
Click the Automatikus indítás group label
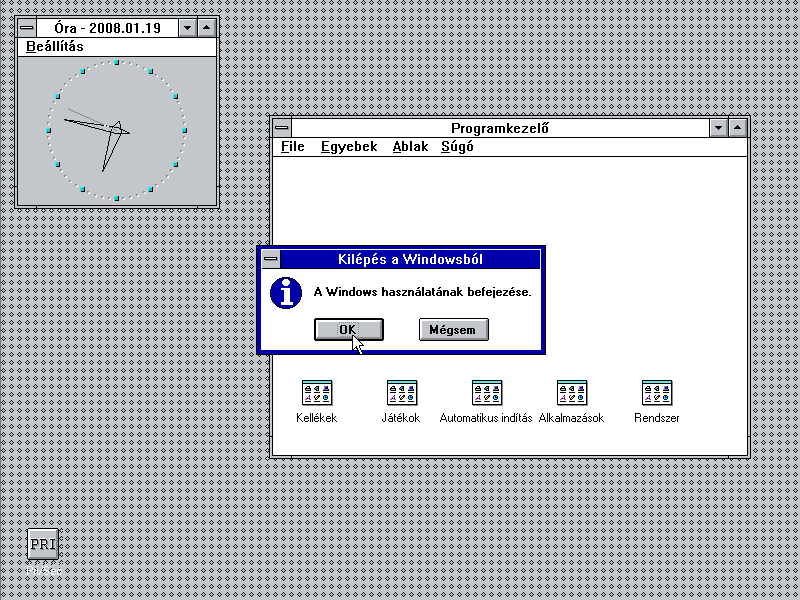click(486, 418)
